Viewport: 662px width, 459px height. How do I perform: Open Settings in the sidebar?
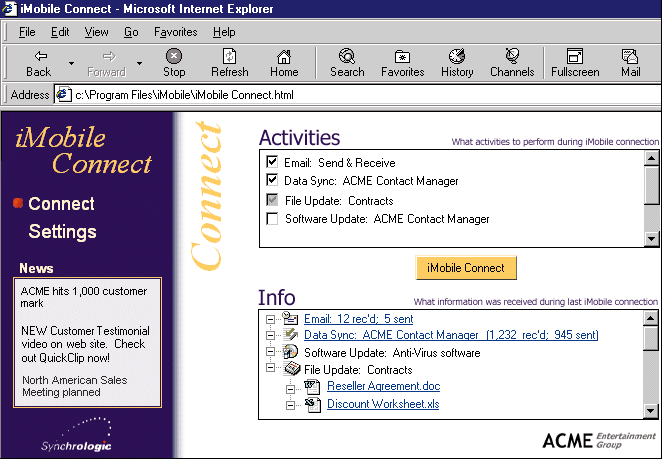click(x=62, y=232)
